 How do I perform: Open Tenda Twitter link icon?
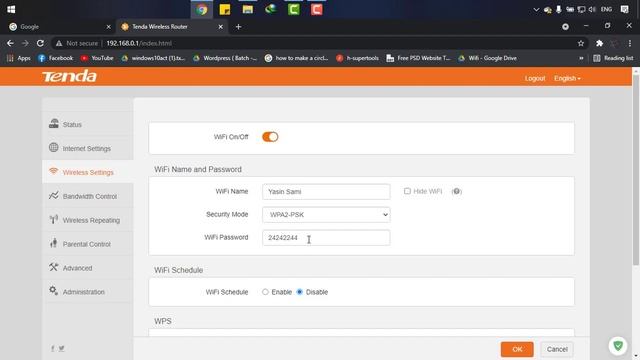[61, 348]
